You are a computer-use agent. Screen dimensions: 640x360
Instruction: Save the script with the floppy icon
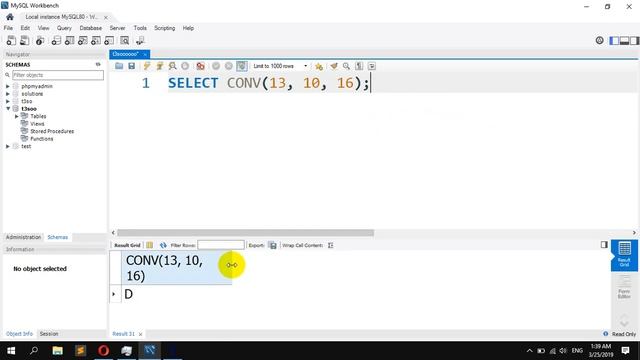(x=131, y=66)
